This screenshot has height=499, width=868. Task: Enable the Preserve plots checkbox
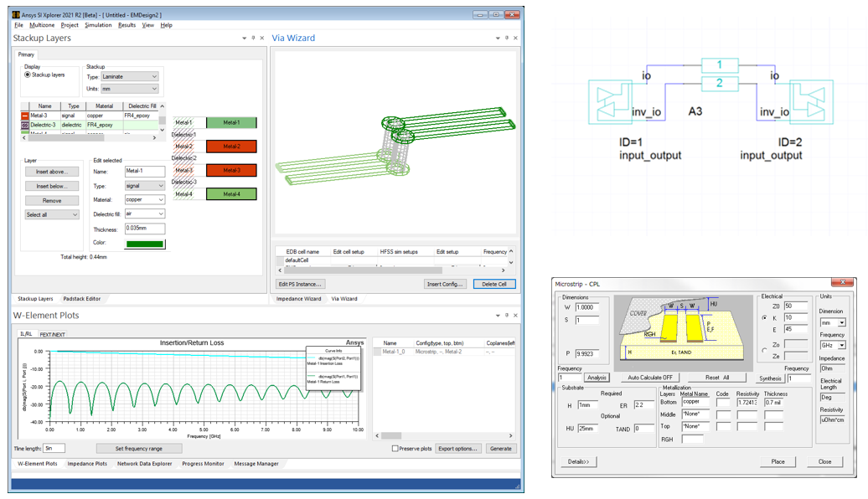[x=395, y=449]
